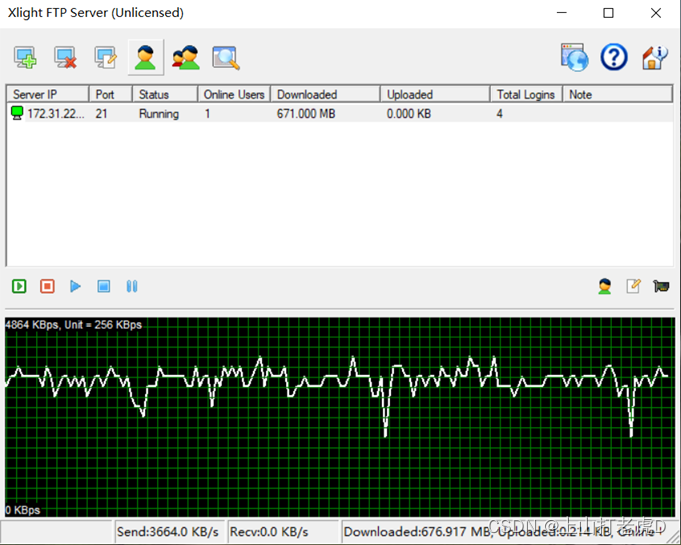Click the house info icon

click(655, 57)
